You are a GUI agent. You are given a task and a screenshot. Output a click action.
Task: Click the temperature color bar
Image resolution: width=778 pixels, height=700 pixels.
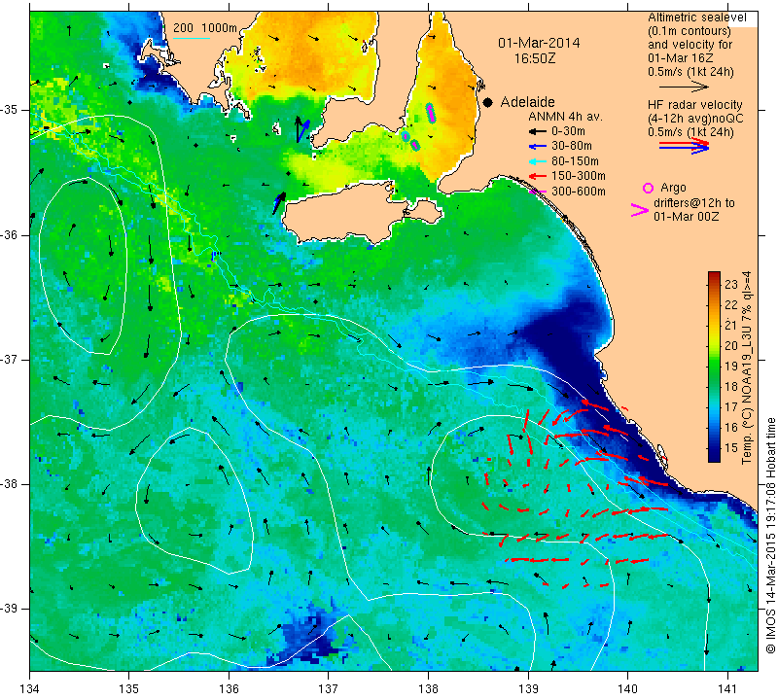pyautogui.click(x=714, y=367)
